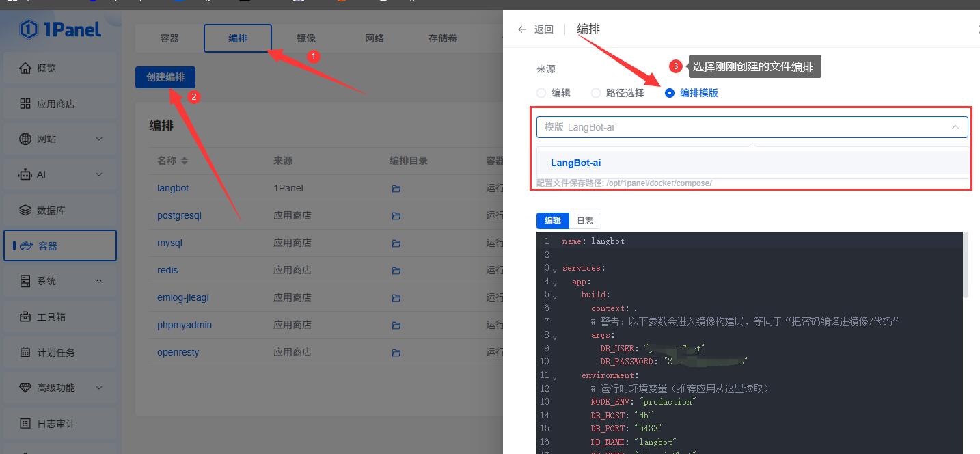The image size is (980, 454).
Task: Click the 工具箱 toolbox icon
Action: pos(25,317)
